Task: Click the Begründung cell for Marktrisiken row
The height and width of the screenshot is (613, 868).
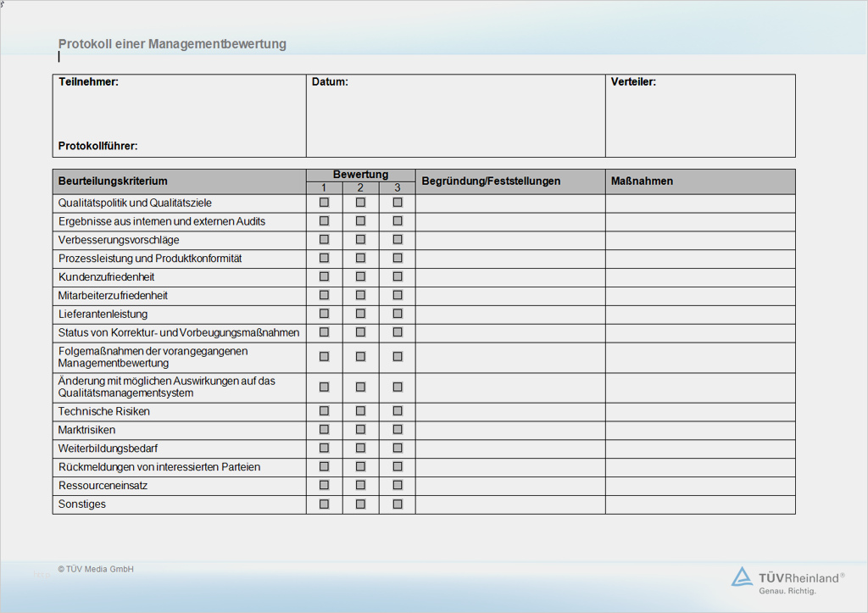Action: (x=510, y=430)
